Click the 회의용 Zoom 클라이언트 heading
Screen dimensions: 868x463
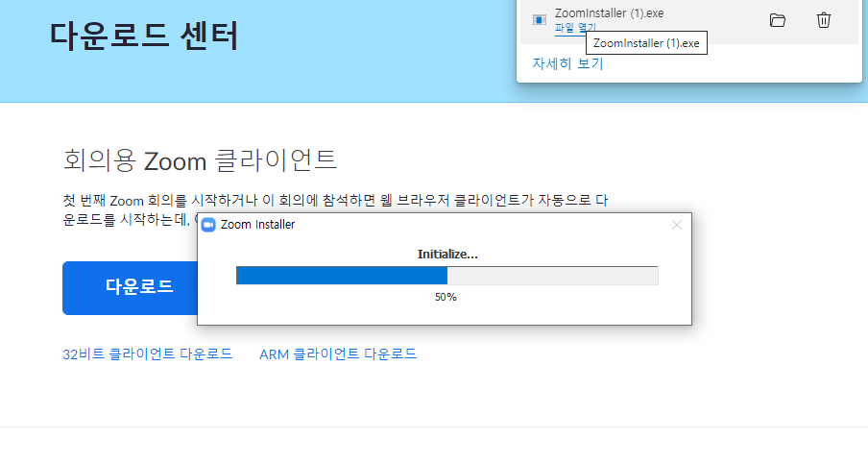[x=200, y=160]
